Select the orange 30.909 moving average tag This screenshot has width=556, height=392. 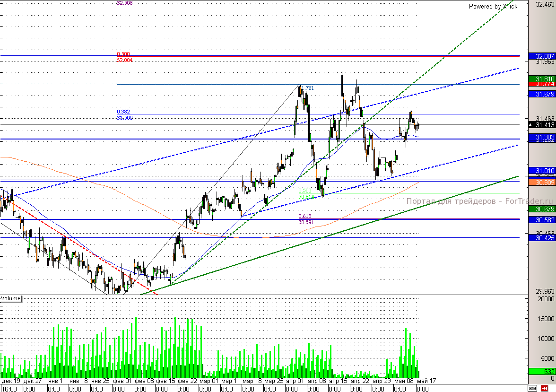tap(541, 183)
